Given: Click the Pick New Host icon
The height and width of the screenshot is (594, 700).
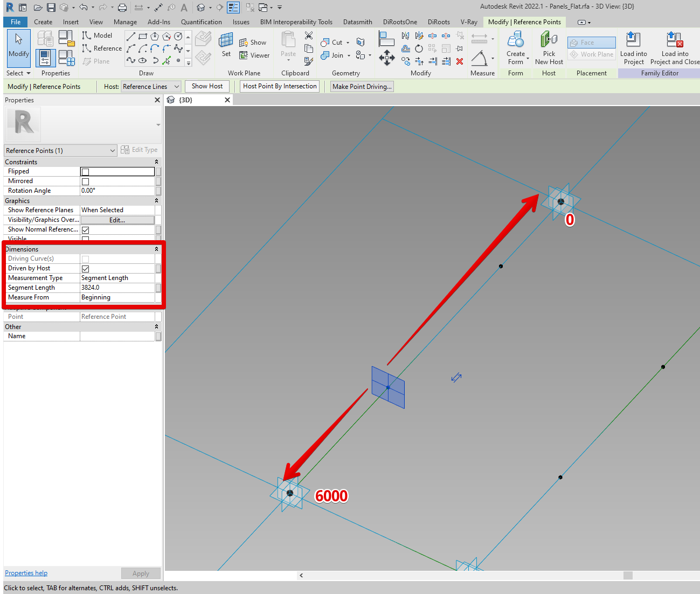Looking at the screenshot, I should coord(549,47).
